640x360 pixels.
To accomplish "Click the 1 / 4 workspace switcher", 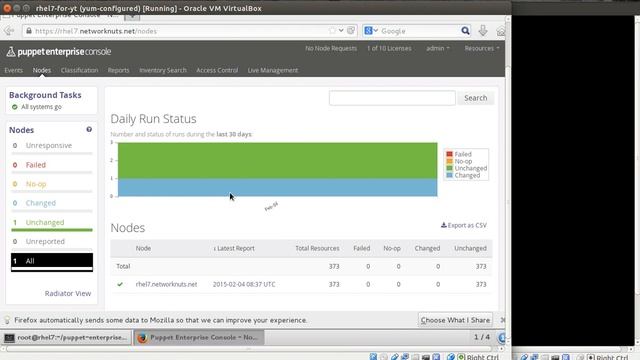I will (482, 337).
